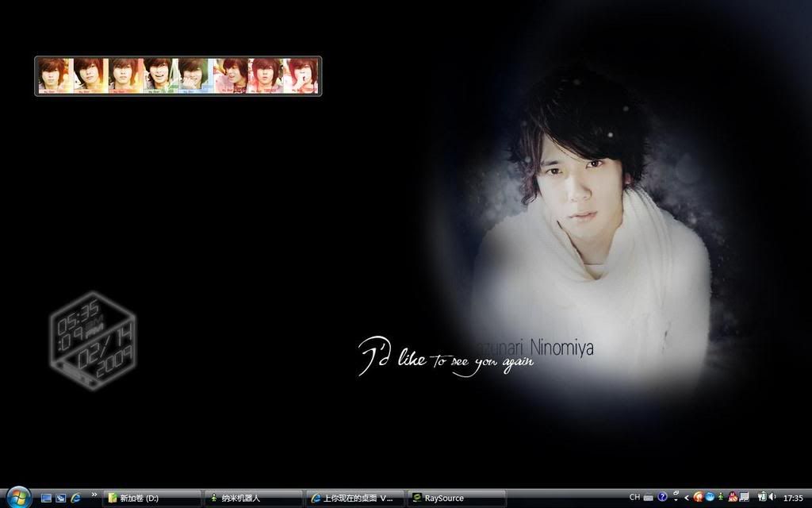Click the taskbar clock showing 17:35

pos(793,498)
